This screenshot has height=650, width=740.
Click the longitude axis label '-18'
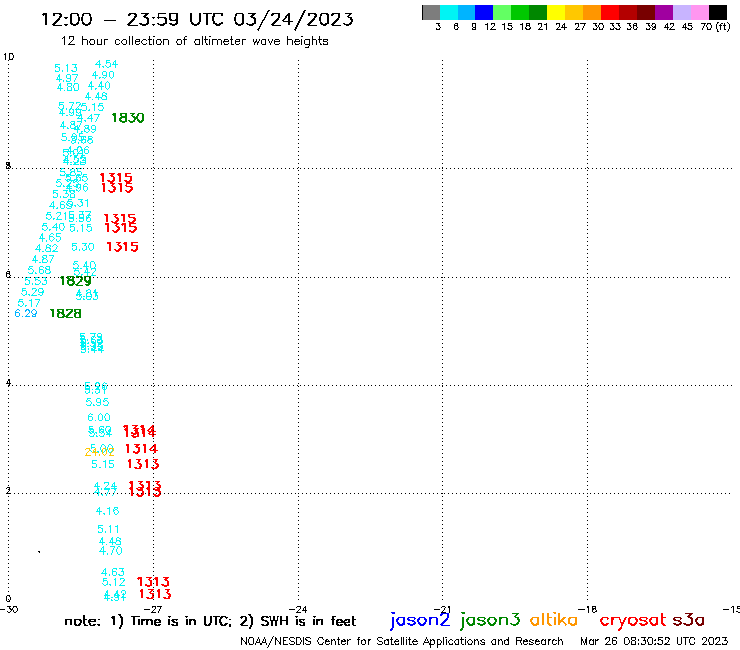pyautogui.click(x=588, y=609)
